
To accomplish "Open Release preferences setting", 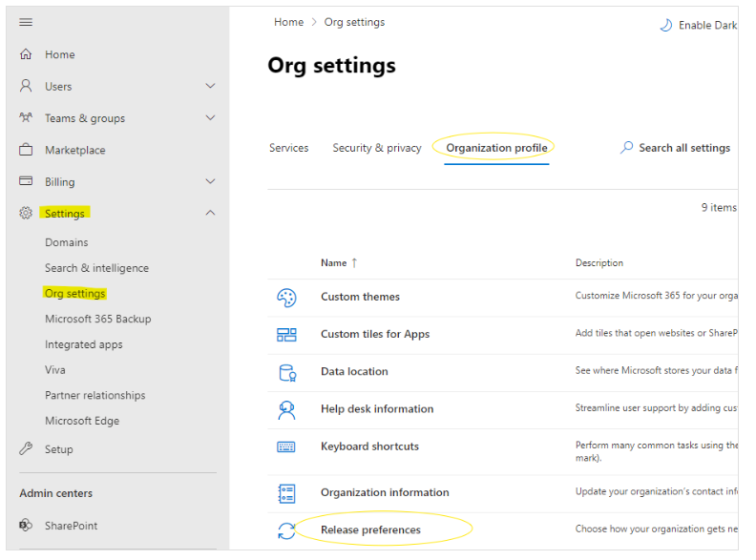I will [370, 529].
